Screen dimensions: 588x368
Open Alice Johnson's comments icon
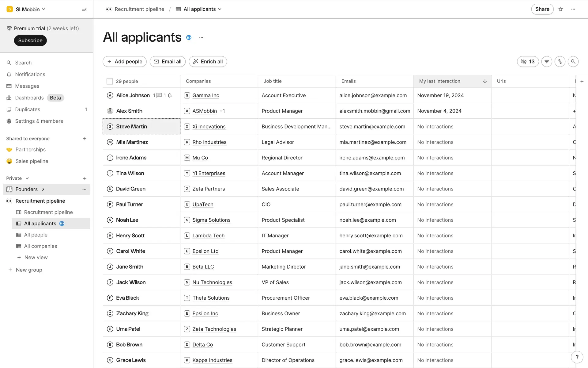(159, 95)
